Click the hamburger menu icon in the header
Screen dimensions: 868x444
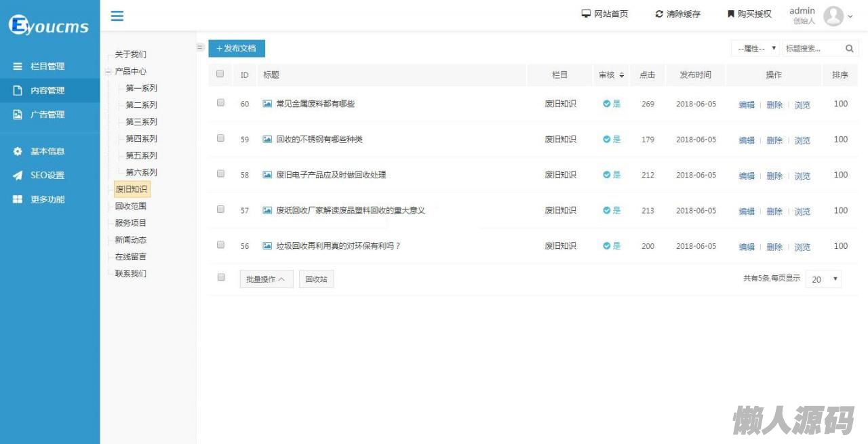(x=117, y=16)
